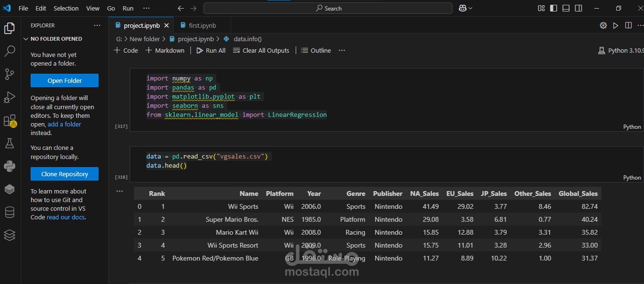Open the Extensions view
The width and height of the screenshot is (644, 284).
(10, 121)
